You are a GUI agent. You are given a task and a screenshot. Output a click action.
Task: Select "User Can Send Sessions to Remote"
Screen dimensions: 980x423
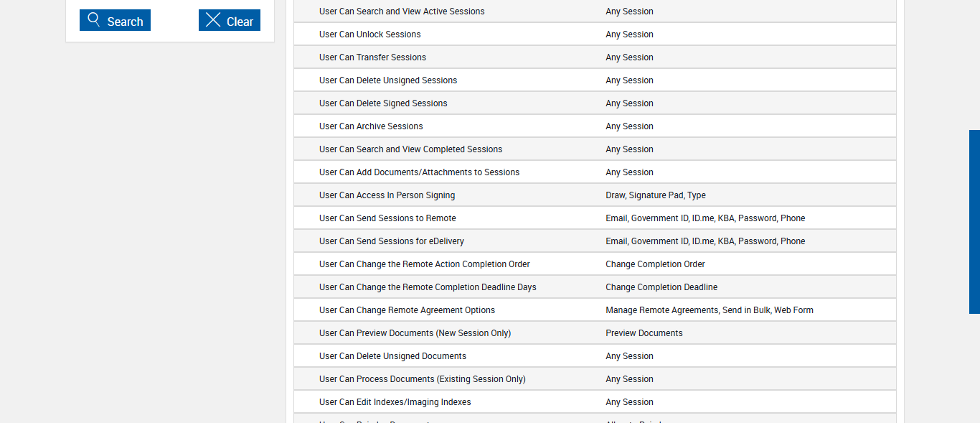pyautogui.click(x=387, y=218)
